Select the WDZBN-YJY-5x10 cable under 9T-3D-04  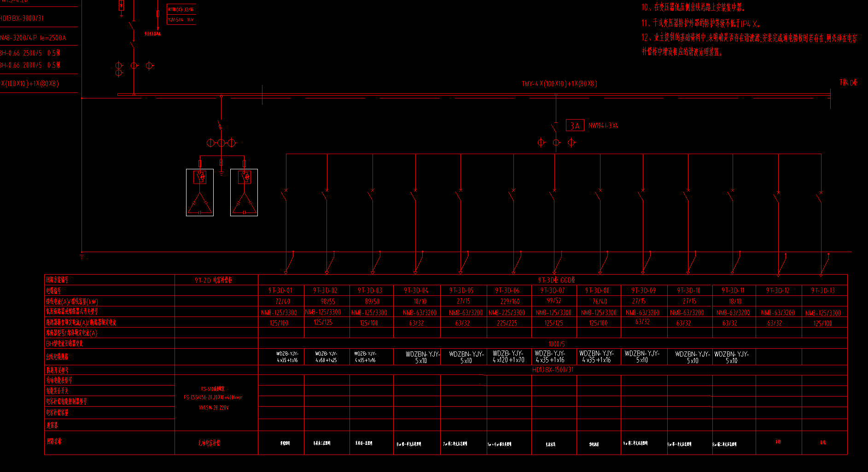[x=423, y=357]
